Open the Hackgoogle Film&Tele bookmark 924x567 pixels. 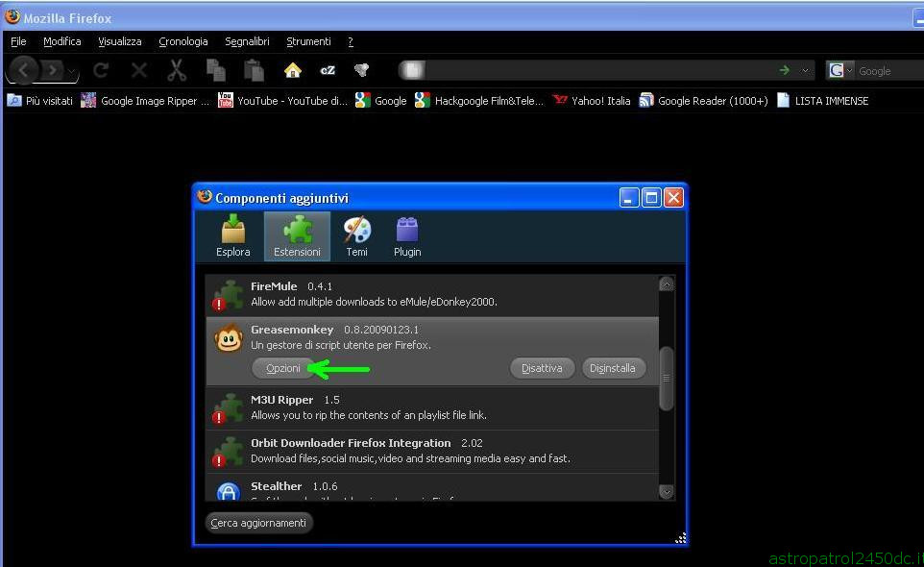coord(479,101)
